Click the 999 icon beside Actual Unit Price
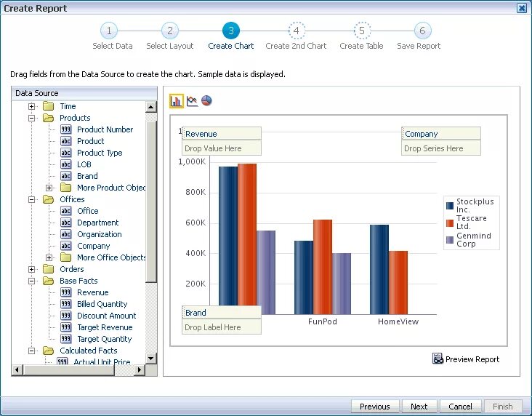 (63, 361)
